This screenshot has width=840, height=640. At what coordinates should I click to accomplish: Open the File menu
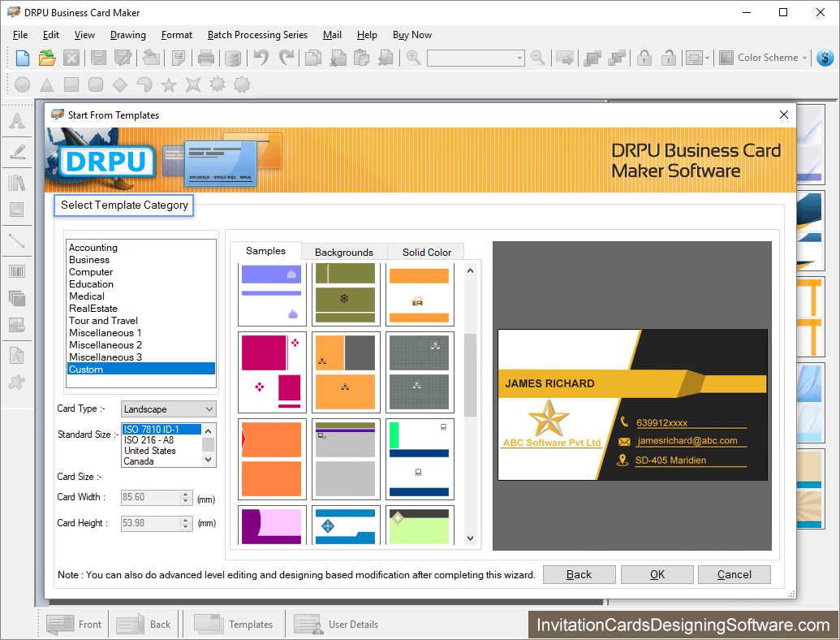pyautogui.click(x=20, y=35)
